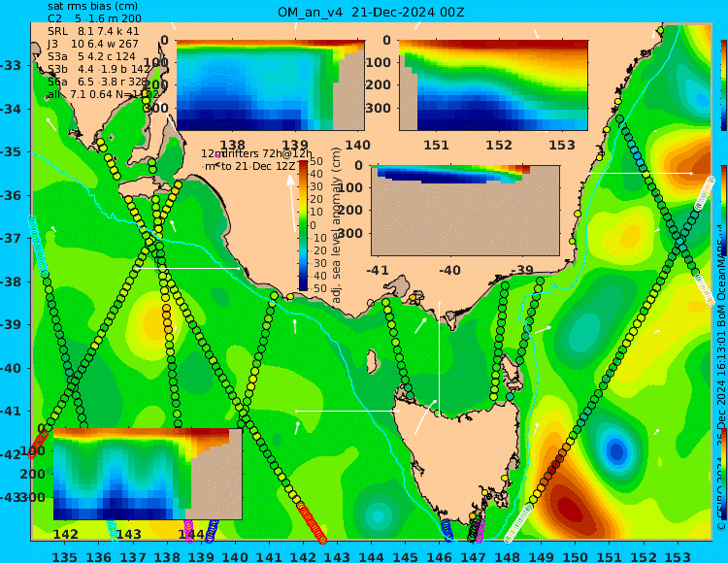Open the depth section inset spanning -41 to -39
This screenshot has width=728, height=563.
pos(465,211)
